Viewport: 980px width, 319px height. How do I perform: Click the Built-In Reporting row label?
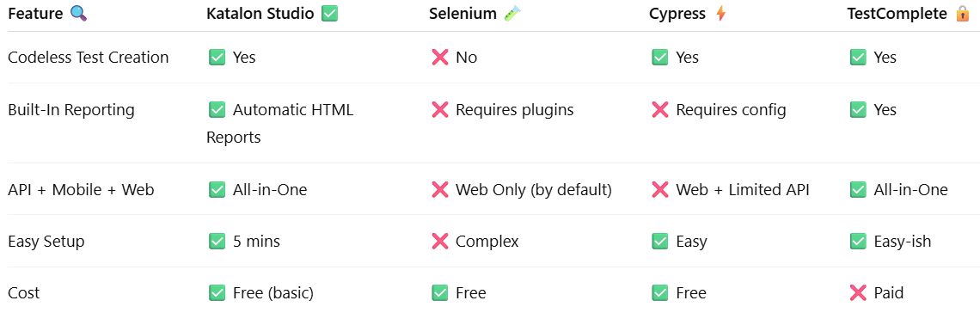pyautogui.click(x=71, y=110)
